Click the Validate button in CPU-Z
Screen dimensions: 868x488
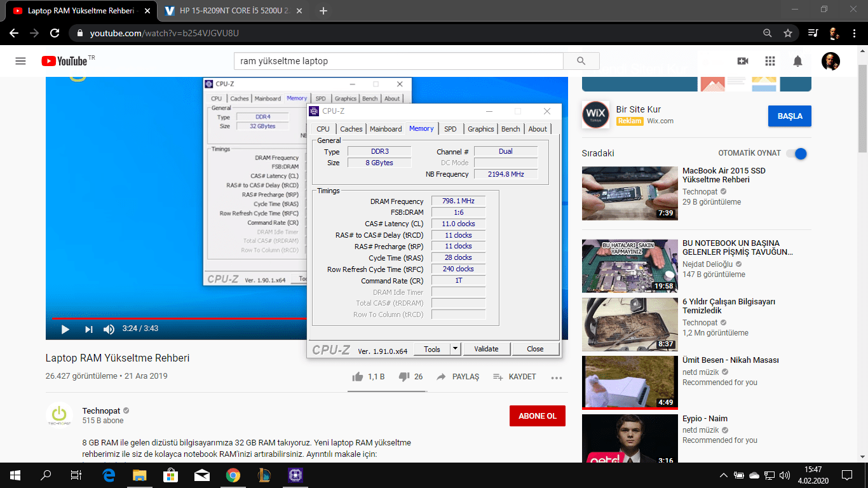tap(487, 349)
